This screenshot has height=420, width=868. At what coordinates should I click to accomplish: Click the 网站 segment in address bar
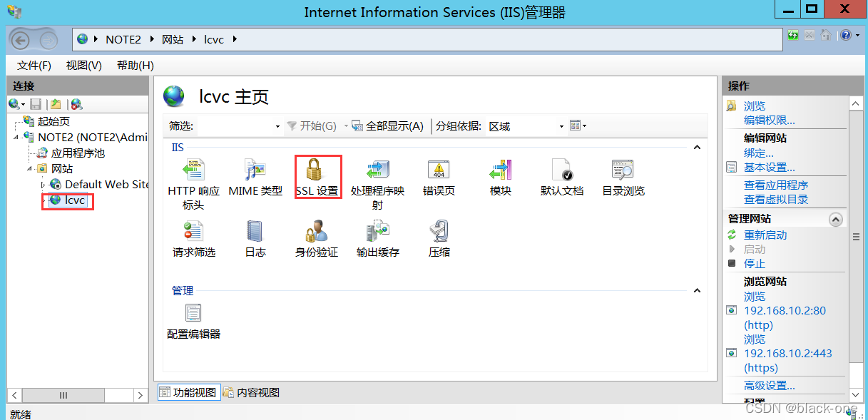[173, 39]
